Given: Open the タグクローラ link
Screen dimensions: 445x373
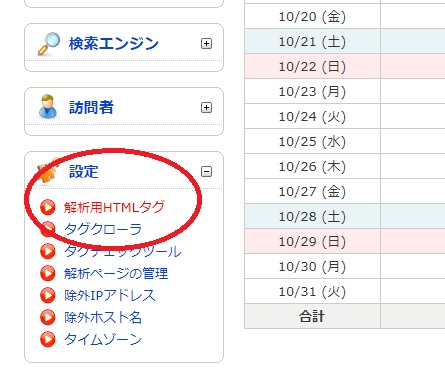Looking at the screenshot, I should 103,229.
